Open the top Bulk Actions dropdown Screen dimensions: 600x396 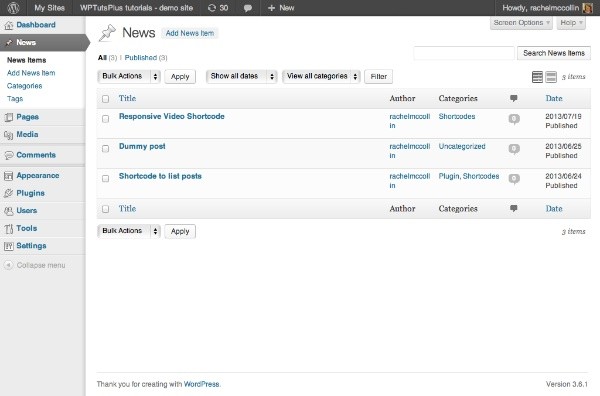129,77
